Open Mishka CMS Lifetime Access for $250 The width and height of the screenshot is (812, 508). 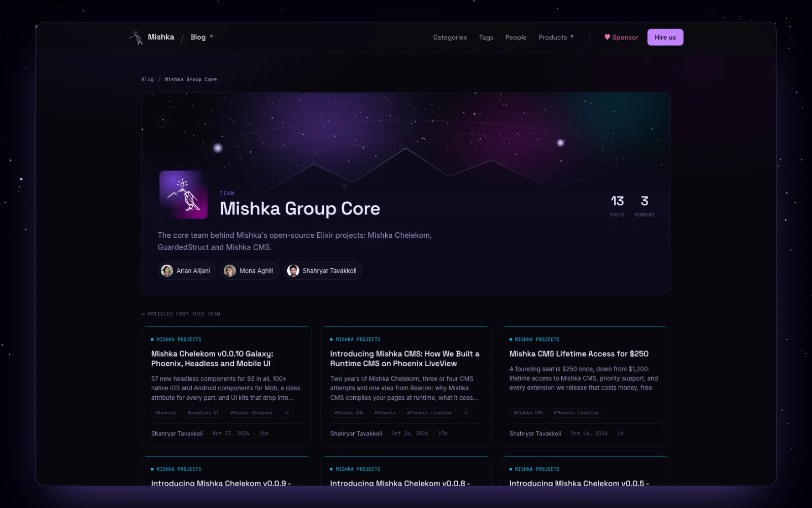click(x=579, y=354)
